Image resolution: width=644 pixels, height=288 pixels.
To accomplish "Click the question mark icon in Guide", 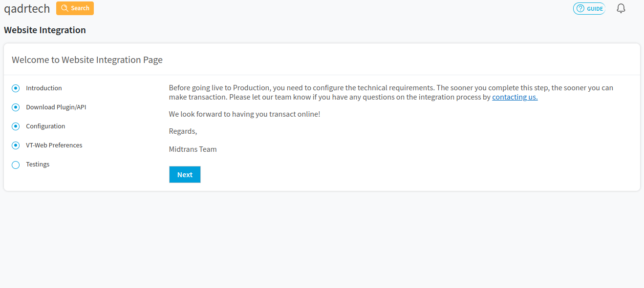I will click(580, 8).
